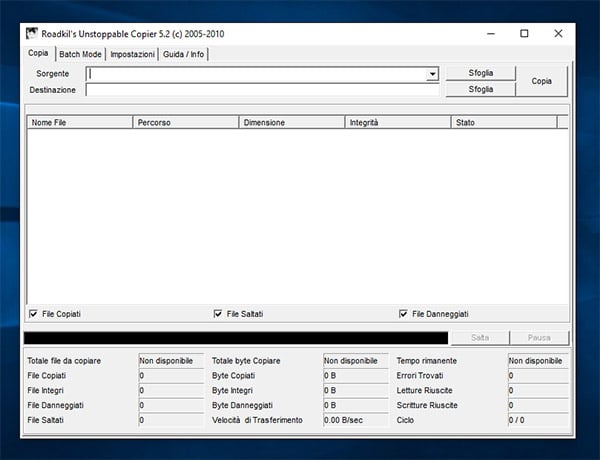600x460 pixels.
Task: Sort by Nome File column header
Action: click(x=80, y=122)
